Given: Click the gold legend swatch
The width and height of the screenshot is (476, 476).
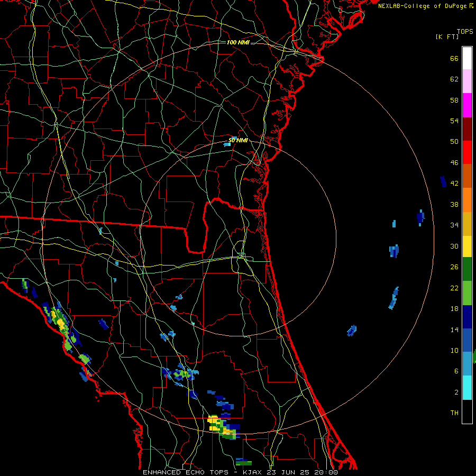Looking at the screenshot, I should pos(467,224).
